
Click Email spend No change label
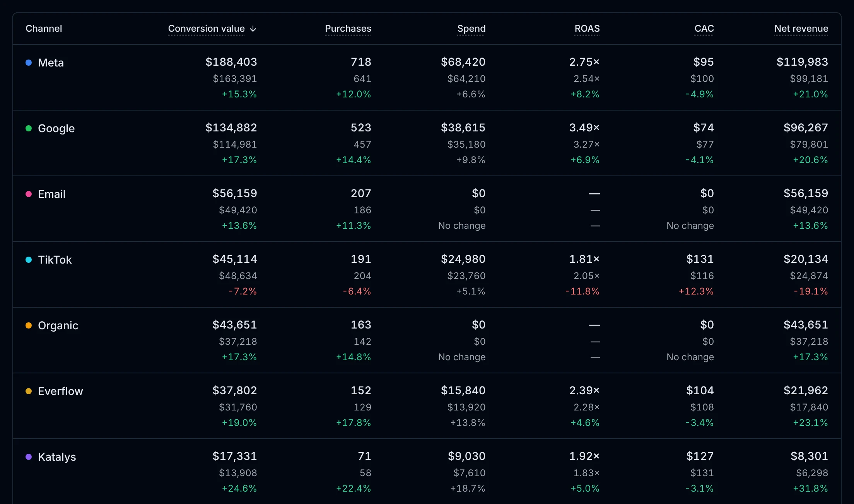click(462, 225)
